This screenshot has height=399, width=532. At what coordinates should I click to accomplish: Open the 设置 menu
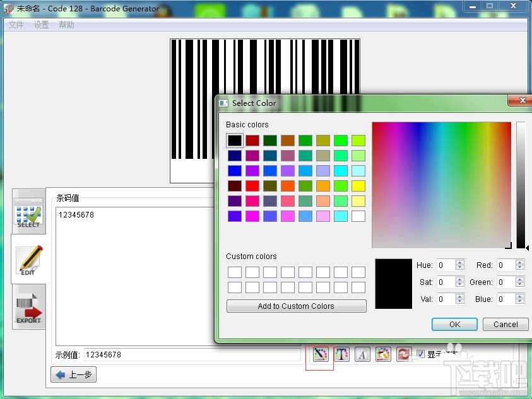click(42, 25)
